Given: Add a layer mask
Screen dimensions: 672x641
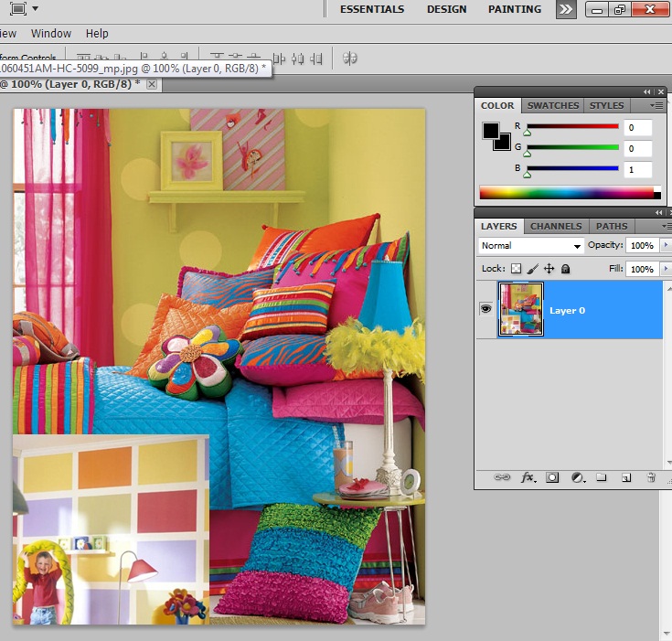Looking at the screenshot, I should point(552,477).
